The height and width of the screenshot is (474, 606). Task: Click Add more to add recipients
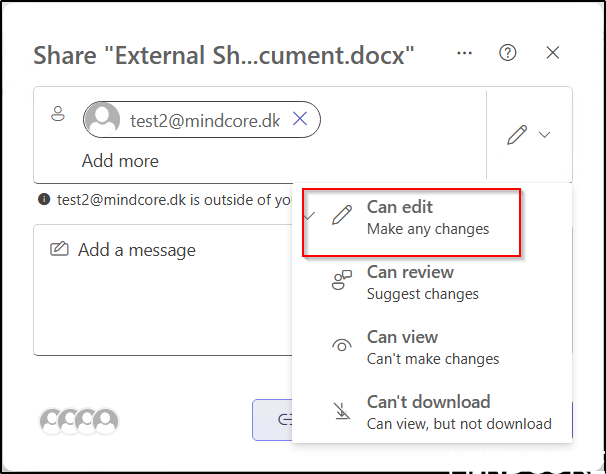(120, 161)
